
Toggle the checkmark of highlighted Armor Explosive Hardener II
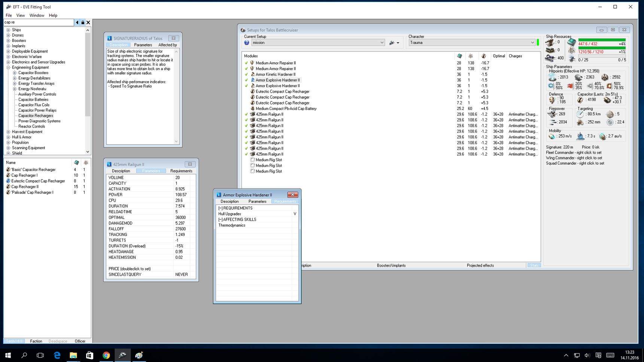(x=246, y=80)
